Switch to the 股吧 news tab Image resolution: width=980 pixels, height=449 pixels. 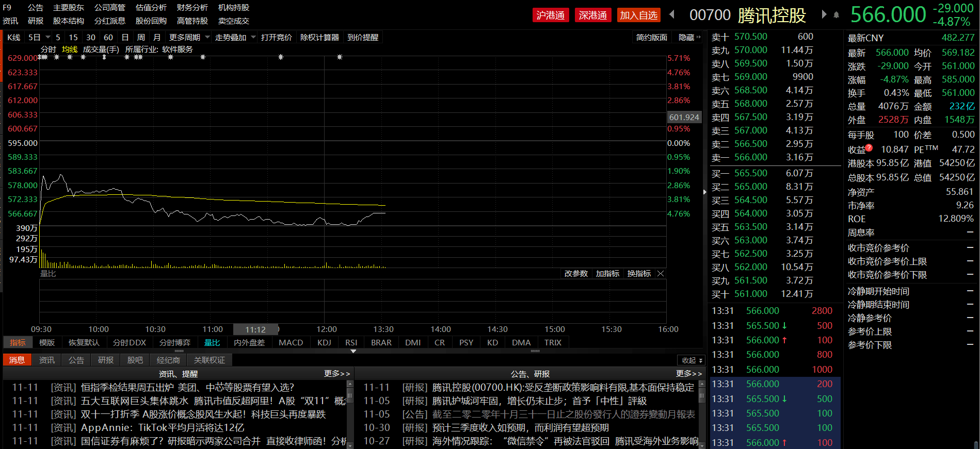coord(135,360)
